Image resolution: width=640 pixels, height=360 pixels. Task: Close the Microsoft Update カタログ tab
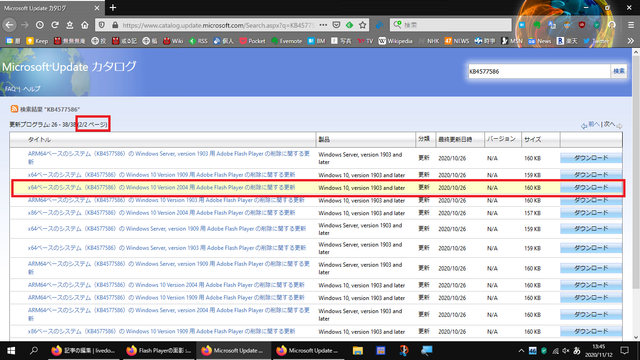point(97,8)
